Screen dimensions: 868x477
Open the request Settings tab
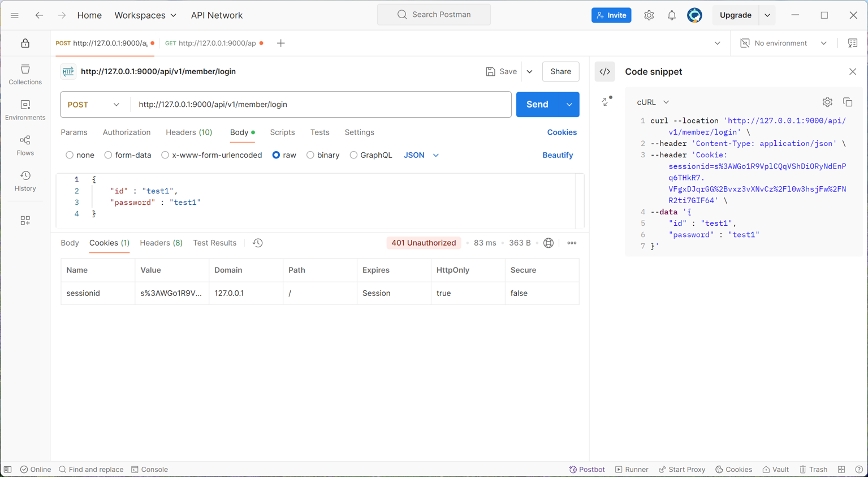point(360,132)
